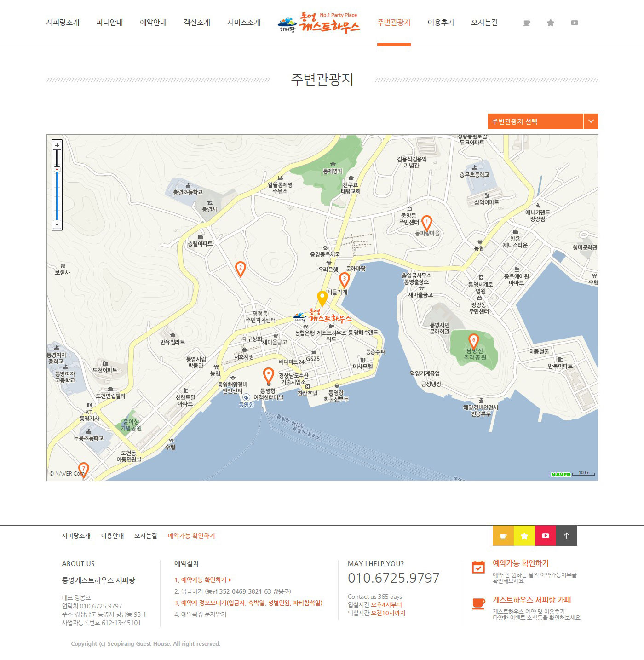Click the dropdown chevron arrow button
The image size is (644, 660).
tap(591, 121)
